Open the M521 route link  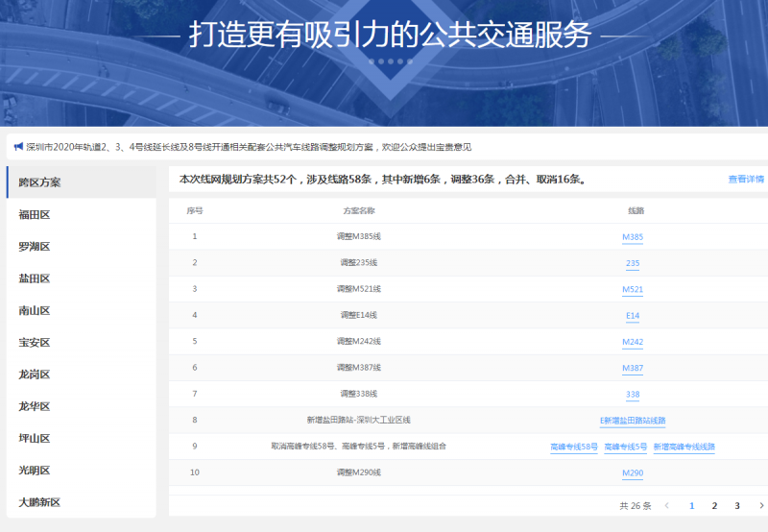633,290
